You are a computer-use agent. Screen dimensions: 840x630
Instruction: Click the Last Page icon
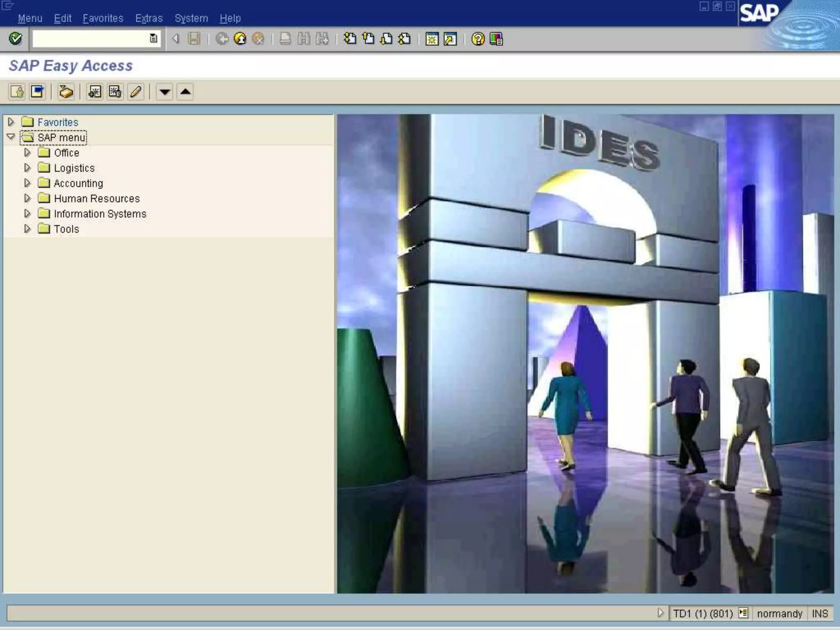tap(404, 39)
